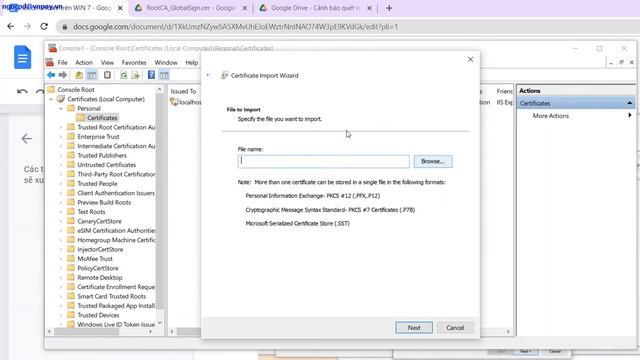Click the localhost certificate icon in list
Viewport: 640px width, 360px height.
[174, 102]
